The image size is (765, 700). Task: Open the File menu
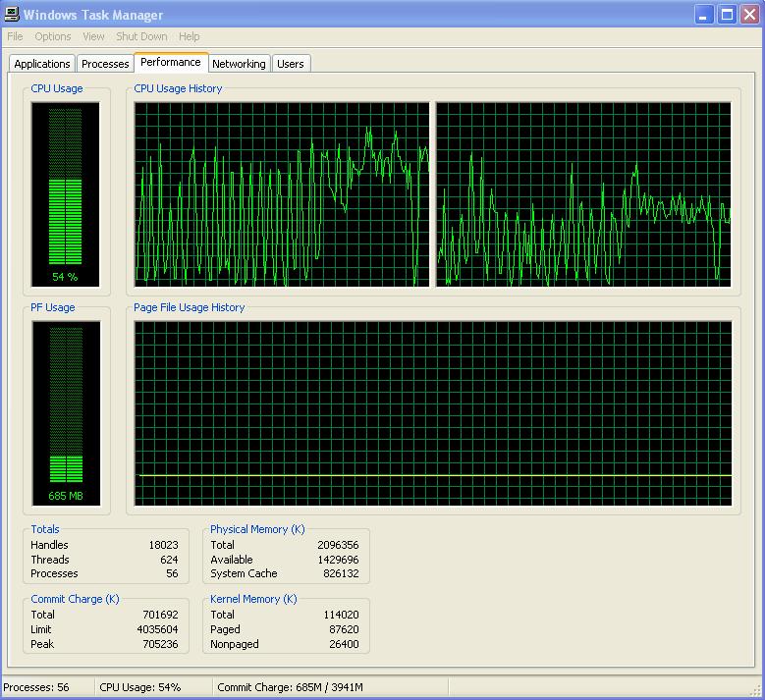click(x=15, y=36)
